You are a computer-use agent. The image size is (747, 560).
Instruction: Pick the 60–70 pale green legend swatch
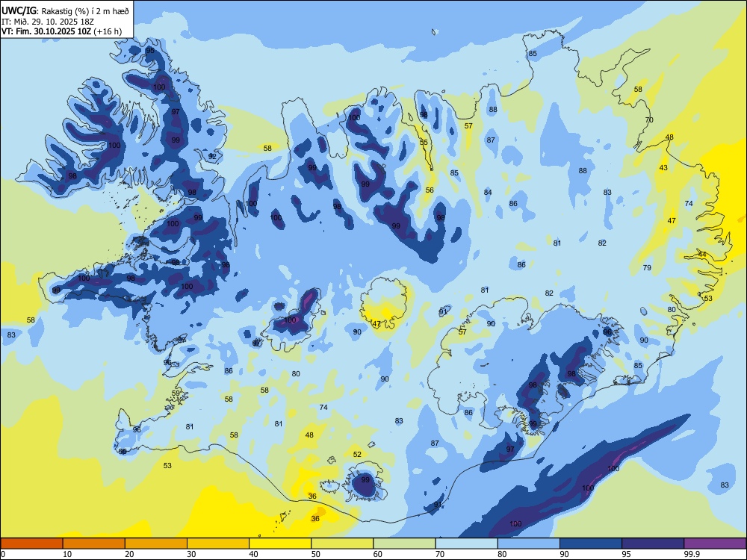coord(404,544)
